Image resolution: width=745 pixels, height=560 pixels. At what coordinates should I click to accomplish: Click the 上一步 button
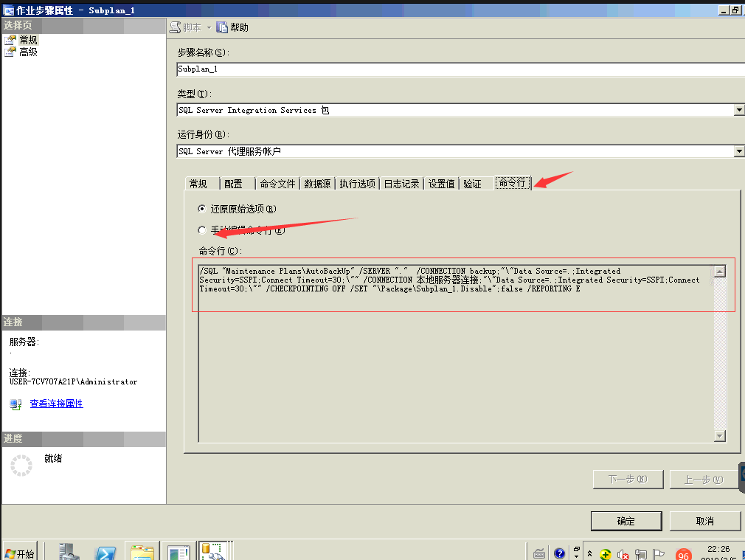click(704, 480)
